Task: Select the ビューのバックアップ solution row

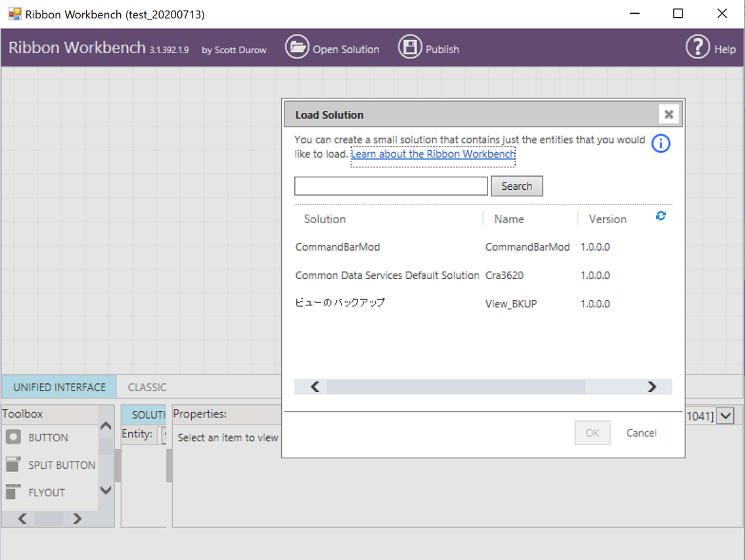Action: [x=484, y=303]
